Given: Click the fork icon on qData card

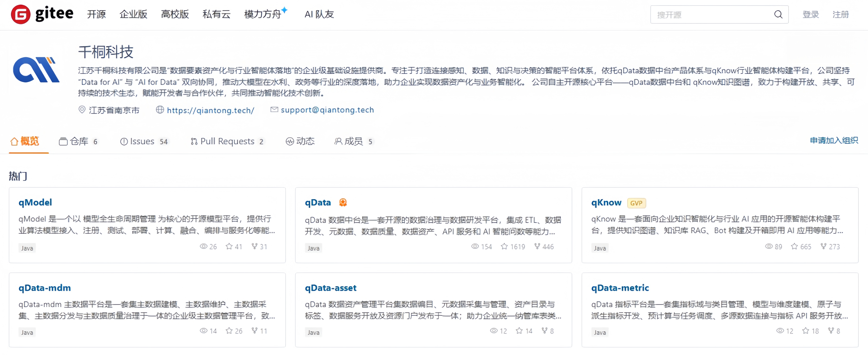Looking at the screenshot, I should (x=537, y=246).
